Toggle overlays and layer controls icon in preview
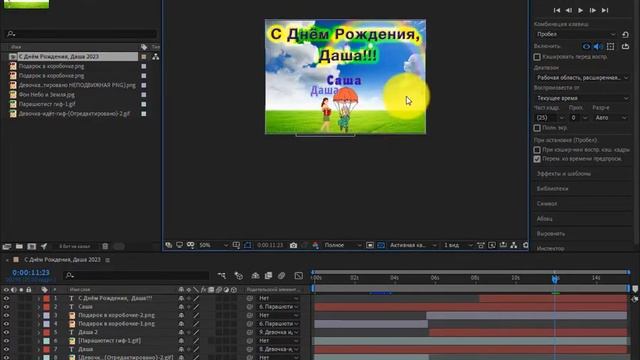The image size is (640, 360). (x=611, y=47)
